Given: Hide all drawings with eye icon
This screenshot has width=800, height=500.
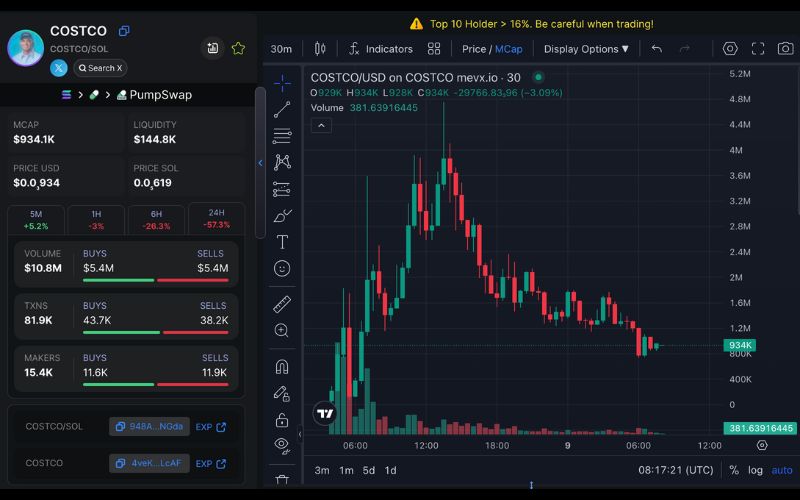Looking at the screenshot, I should click(282, 445).
